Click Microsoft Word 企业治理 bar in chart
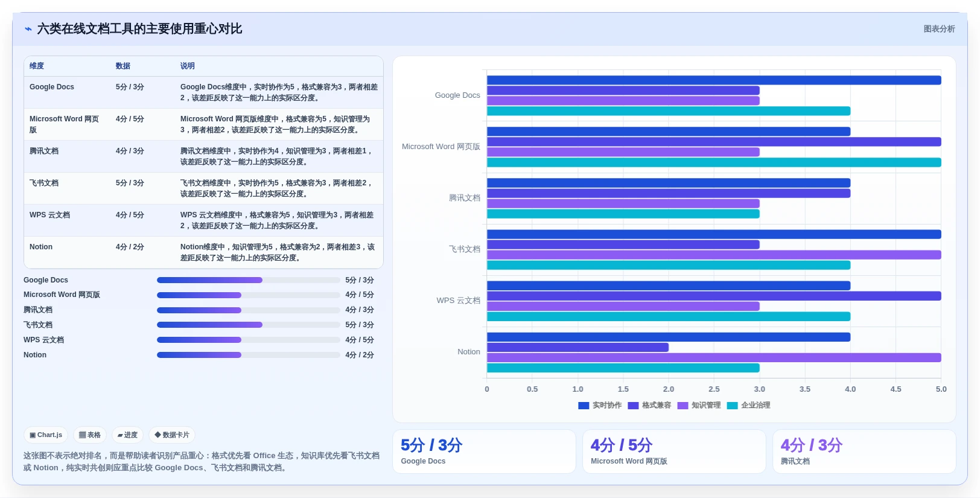Viewport: 980px width, 498px height. pos(714,162)
